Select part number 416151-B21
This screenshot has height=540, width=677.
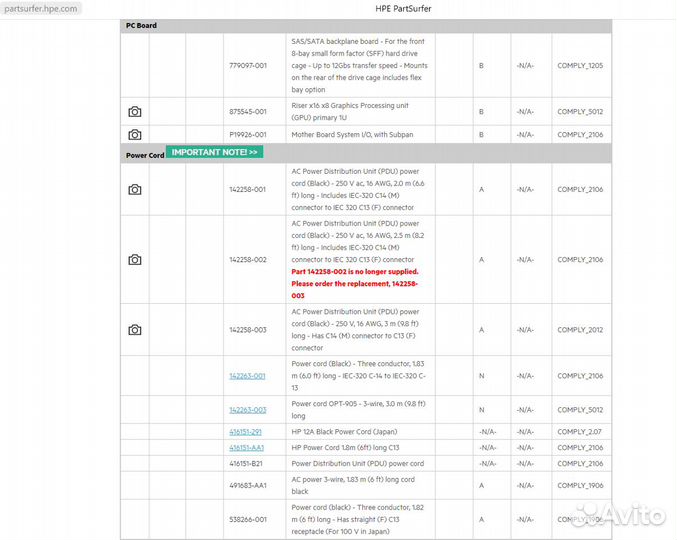coord(246,464)
